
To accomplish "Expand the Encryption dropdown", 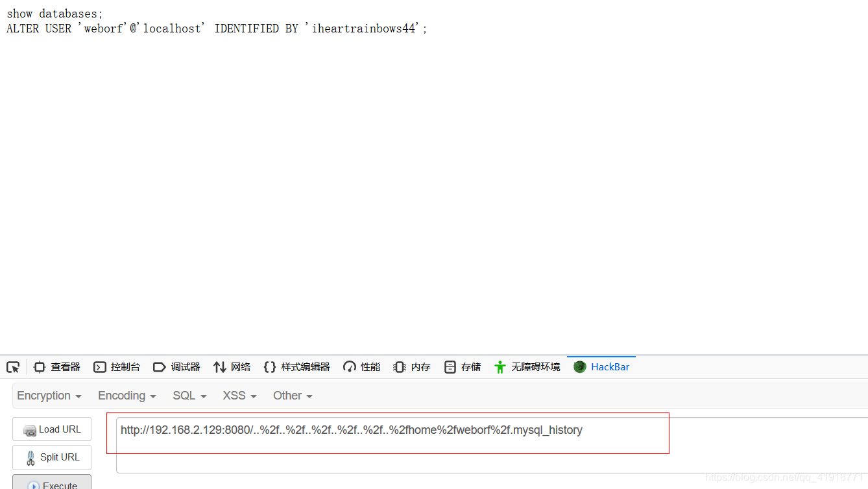I will pos(49,396).
